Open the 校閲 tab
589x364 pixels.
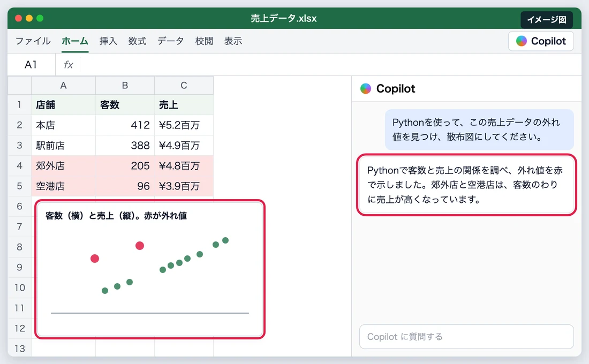[x=204, y=41]
